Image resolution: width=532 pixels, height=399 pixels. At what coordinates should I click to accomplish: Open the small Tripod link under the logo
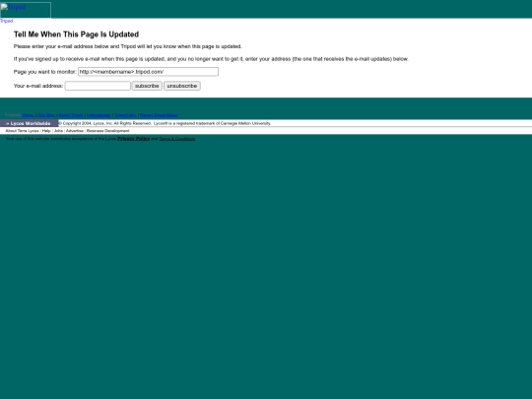[x=7, y=21]
